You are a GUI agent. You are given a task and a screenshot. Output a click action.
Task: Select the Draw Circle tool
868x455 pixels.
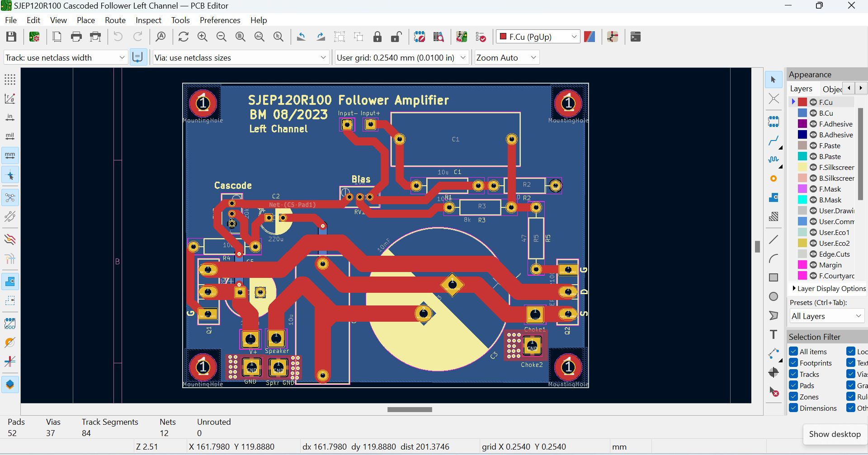pyautogui.click(x=774, y=296)
